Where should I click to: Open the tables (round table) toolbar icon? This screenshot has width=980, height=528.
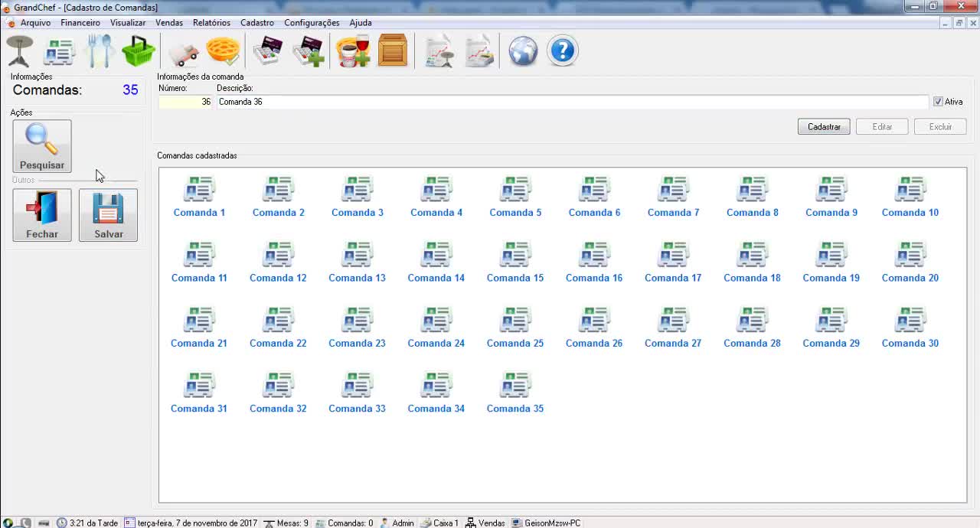pyautogui.click(x=20, y=51)
